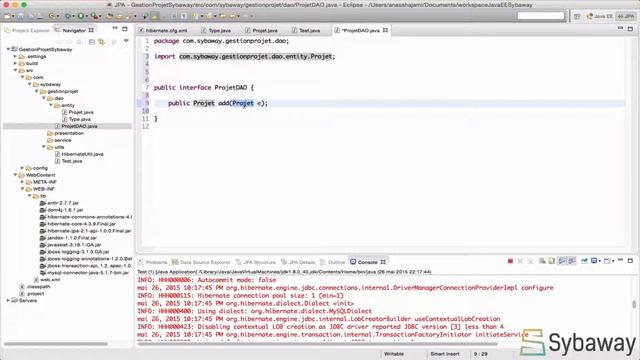
Task: Open the Type.java editor tab
Action: click(216, 31)
